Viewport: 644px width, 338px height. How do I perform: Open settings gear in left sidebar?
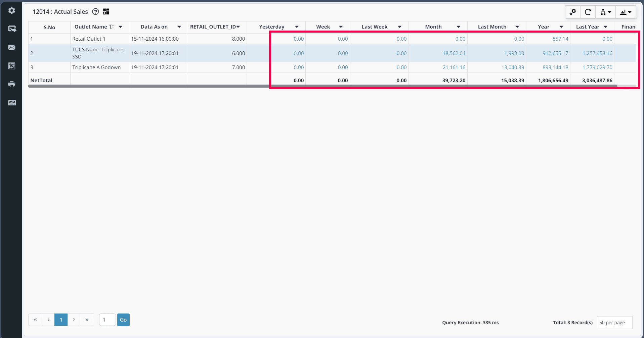point(12,10)
